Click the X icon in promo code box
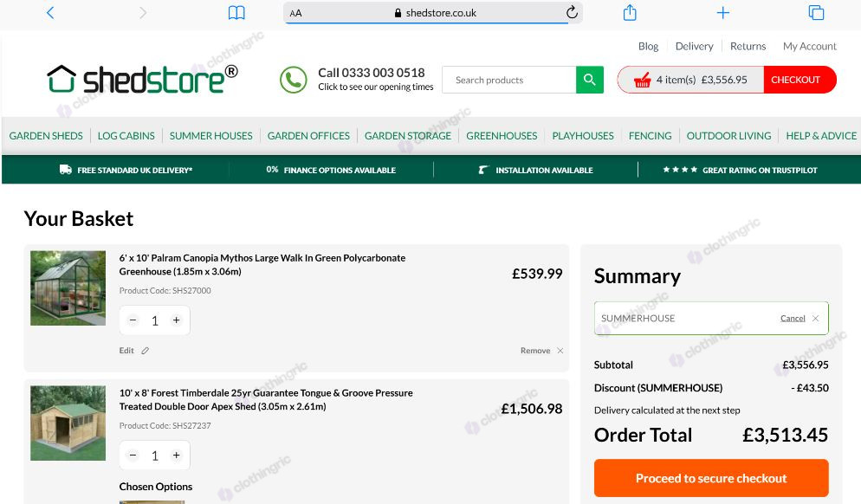The height and width of the screenshot is (504, 861). (x=815, y=319)
